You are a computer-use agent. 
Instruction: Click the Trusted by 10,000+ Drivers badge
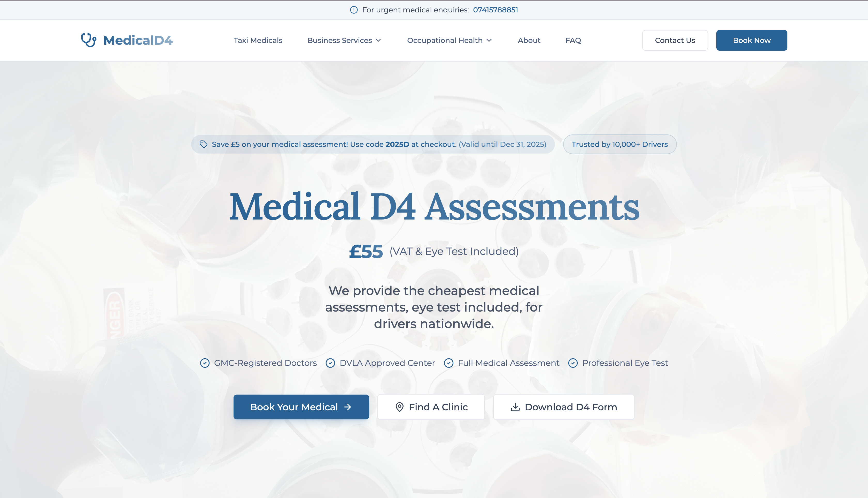pos(619,144)
